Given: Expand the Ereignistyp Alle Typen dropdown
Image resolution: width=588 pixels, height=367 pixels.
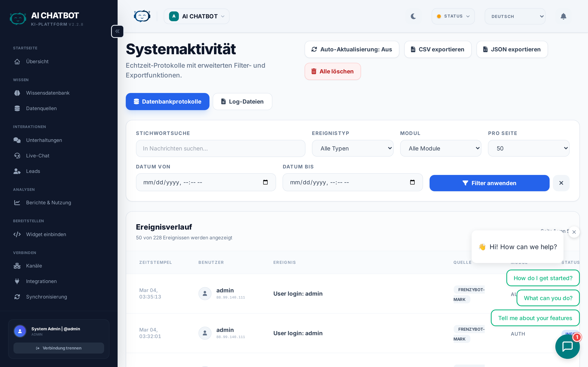Looking at the screenshot, I should point(353,148).
